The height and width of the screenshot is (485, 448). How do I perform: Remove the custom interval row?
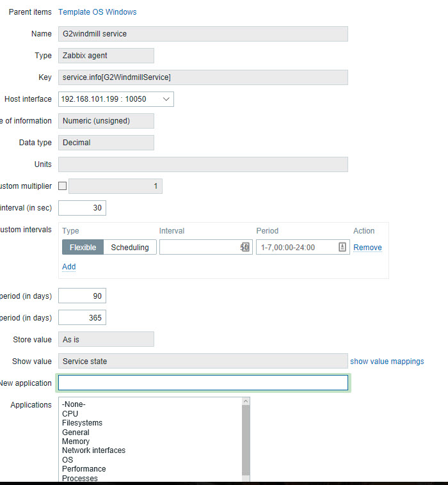(x=367, y=248)
